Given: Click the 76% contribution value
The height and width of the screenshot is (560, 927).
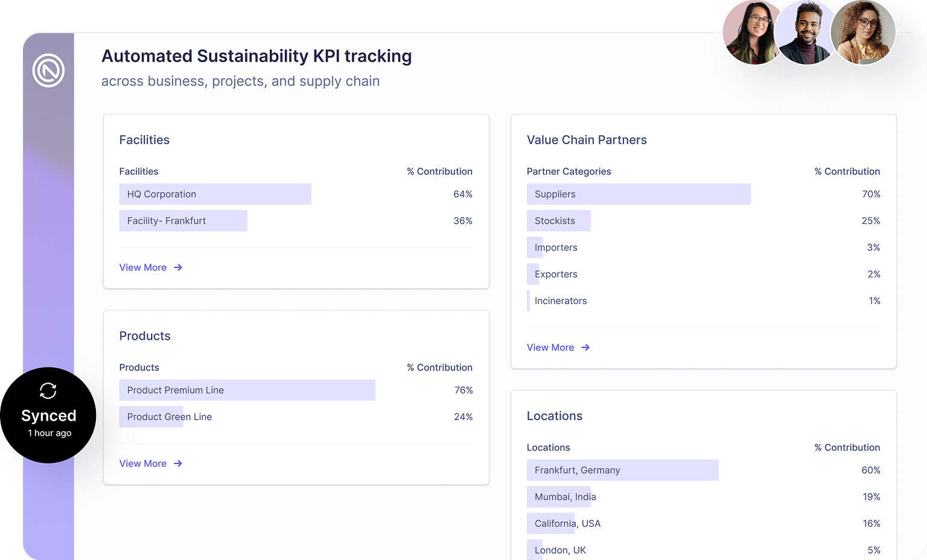Looking at the screenshot, I should click(463, 390).
